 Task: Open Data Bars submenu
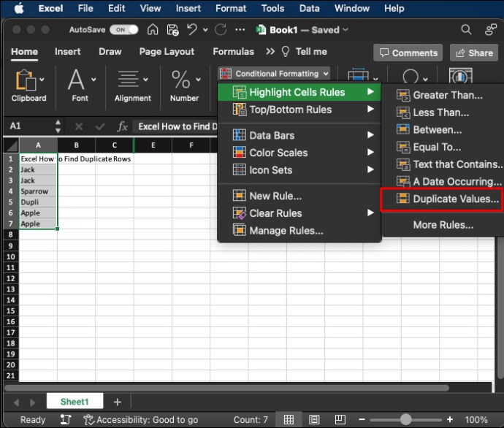pos(299,135)
